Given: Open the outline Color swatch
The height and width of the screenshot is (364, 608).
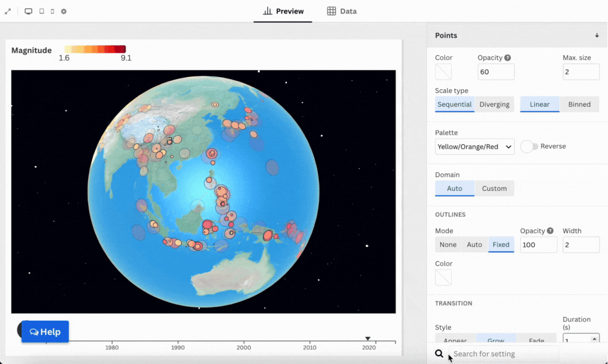Looking at the screenshot, I should (x=443, y=277).
